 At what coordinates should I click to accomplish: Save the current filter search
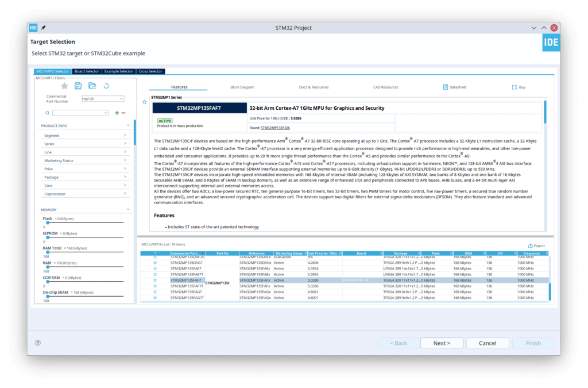pyautogui.click(x=78, y=86)
